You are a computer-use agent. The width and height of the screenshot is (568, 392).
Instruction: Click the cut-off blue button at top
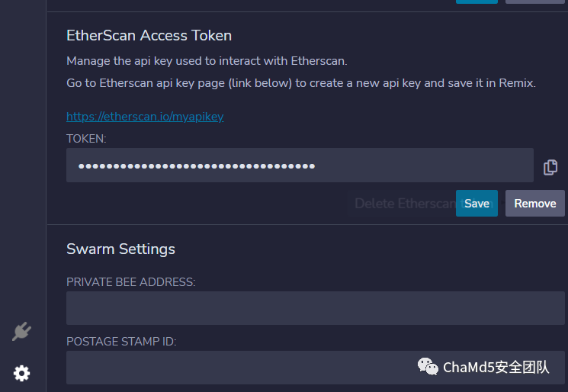[x=477, y=2]
